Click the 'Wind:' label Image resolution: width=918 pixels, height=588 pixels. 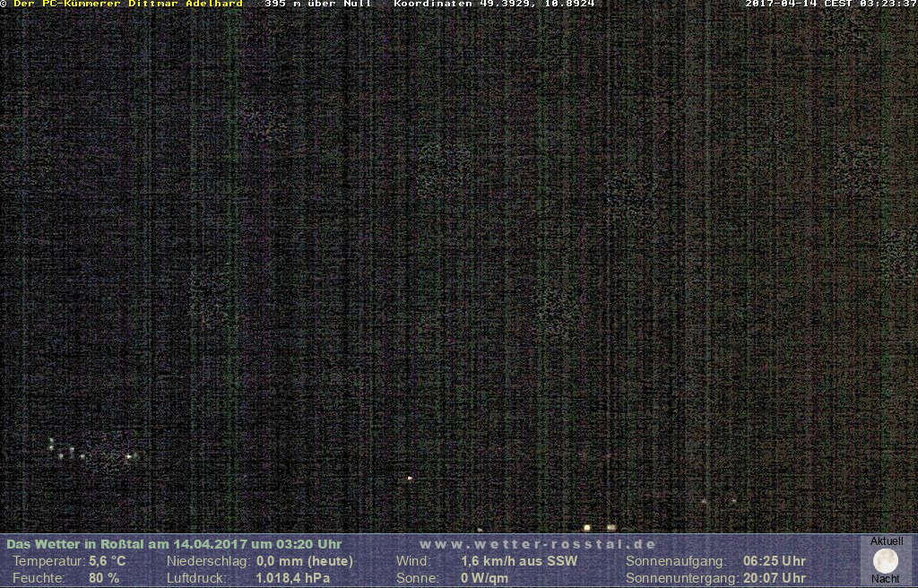point(413,561)
